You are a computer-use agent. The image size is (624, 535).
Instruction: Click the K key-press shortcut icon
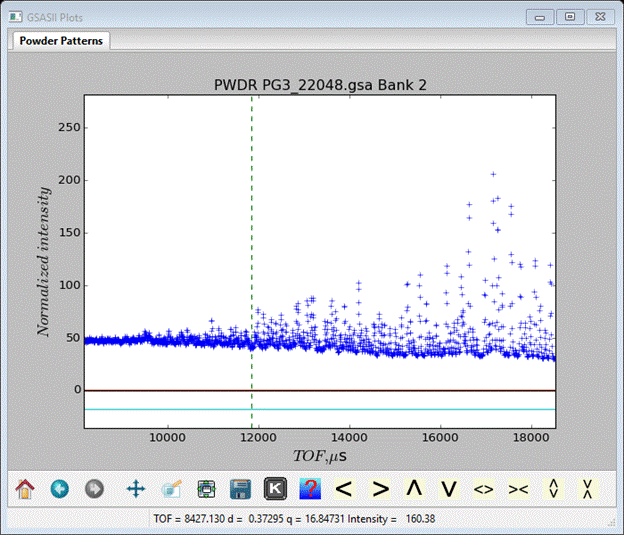click(x=275, y=489)
